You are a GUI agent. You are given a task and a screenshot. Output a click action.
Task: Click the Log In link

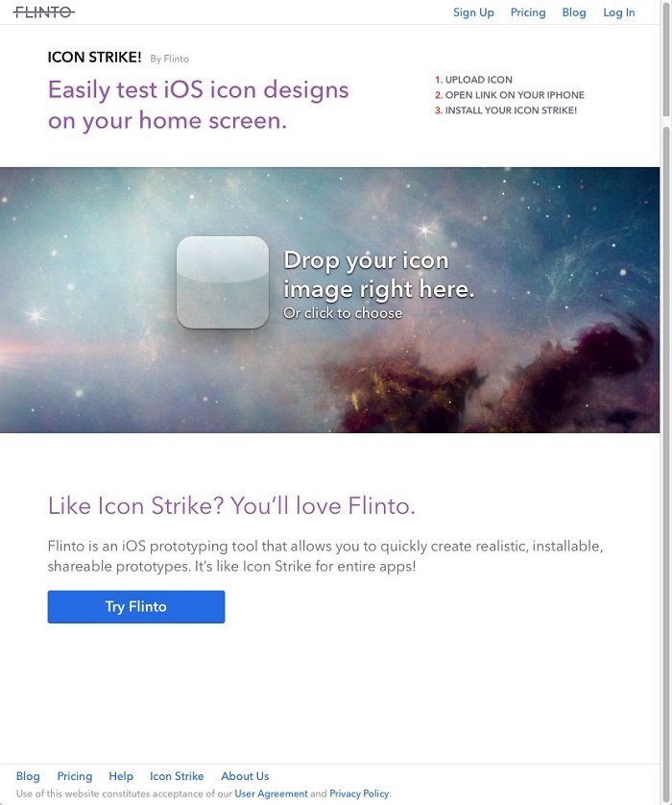coord(618,12)
